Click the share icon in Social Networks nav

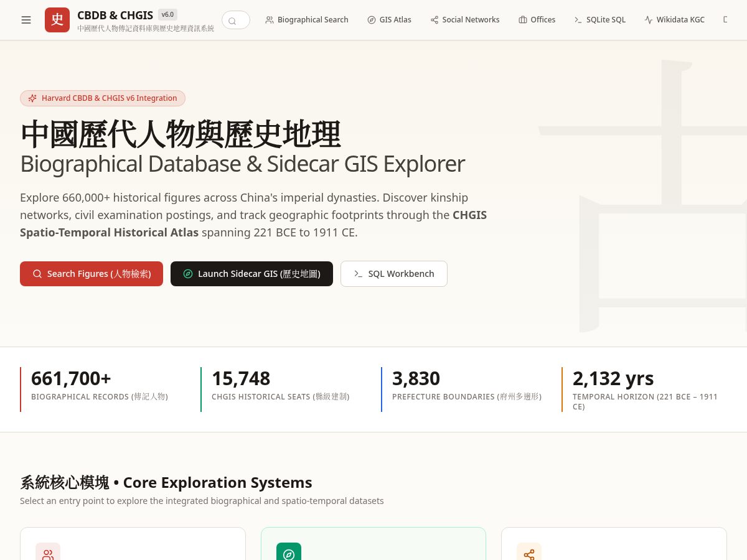pos(435,20)
